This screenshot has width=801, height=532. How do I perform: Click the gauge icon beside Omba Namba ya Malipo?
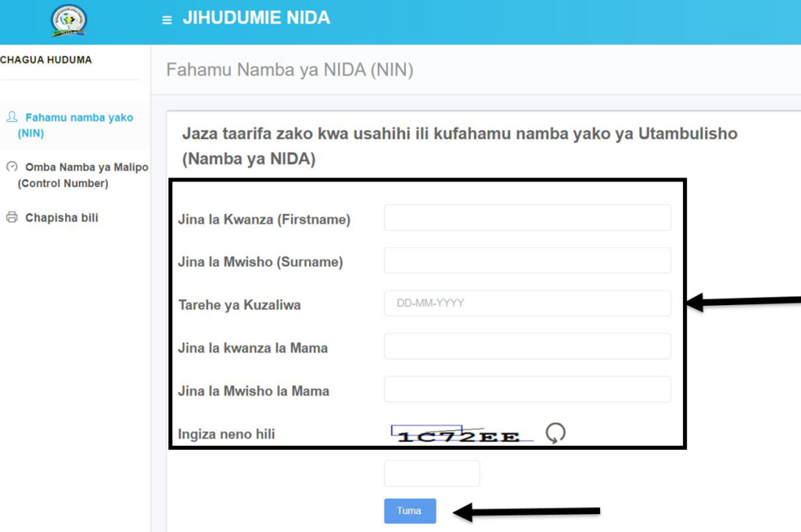[12, 167]
